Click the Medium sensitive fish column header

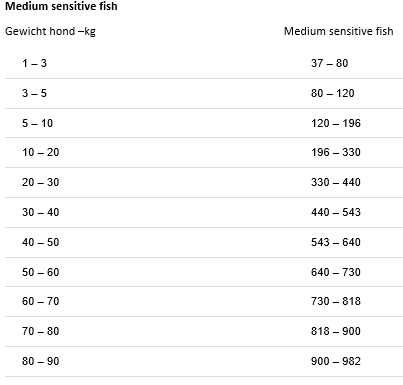(x=339, y=31)
